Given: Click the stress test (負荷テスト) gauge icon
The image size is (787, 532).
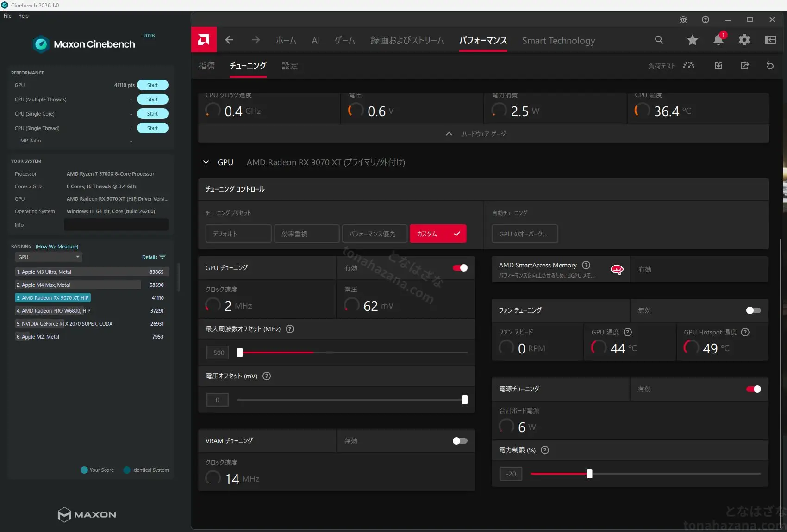Looking at the screenshot, I should point(689,65).
